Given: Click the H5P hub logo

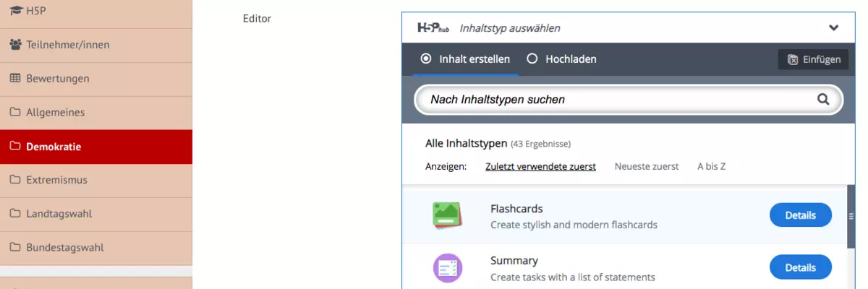Looking at the screenshot, I should tap(434, 28).
